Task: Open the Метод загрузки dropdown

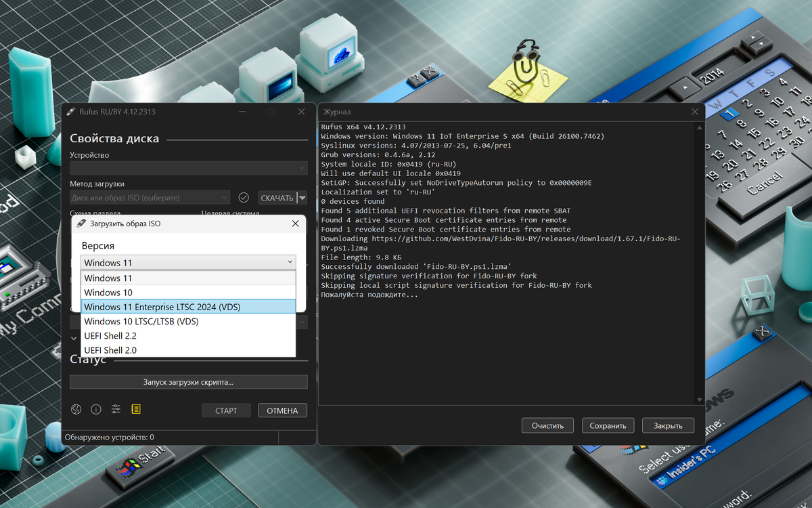Action: 150,198
